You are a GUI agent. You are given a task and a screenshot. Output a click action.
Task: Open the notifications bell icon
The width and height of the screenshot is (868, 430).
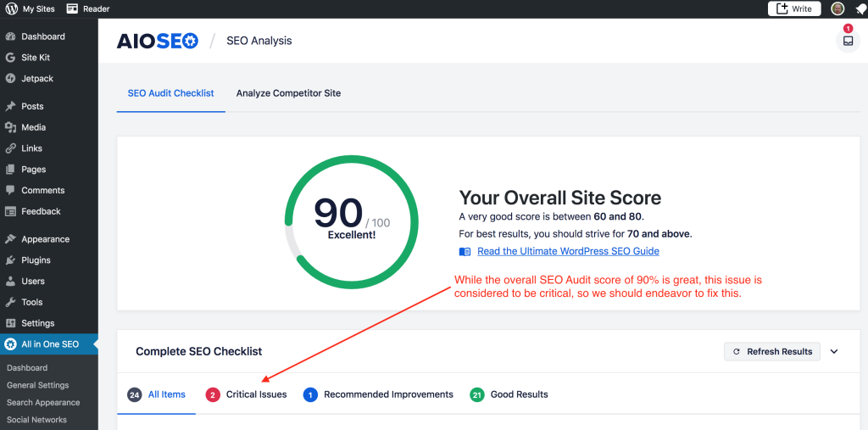(861, 8)
